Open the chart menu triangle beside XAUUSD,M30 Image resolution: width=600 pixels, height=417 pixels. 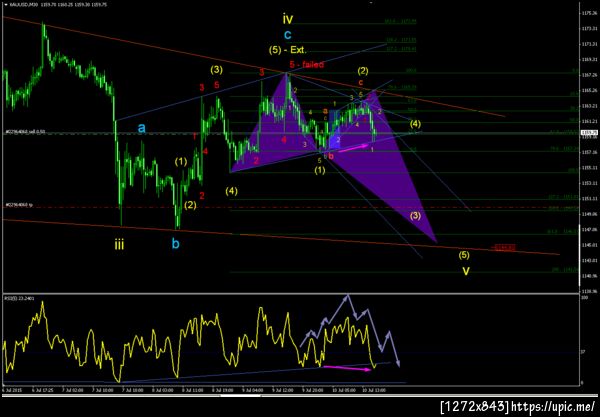tap(5, 5)
